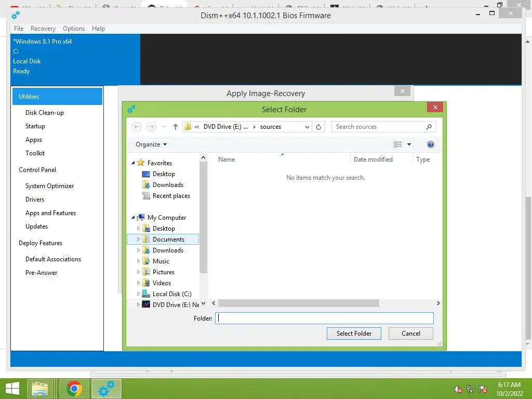The image size is (532, 399).
Task: Open view options dropdown arrow
Action: tap(409, 144)
